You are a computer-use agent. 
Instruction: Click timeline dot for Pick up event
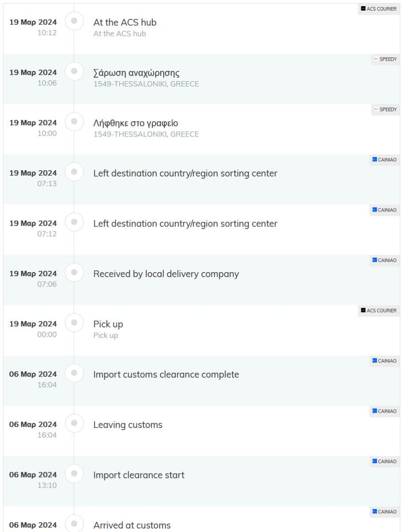(x=74, y=322)
